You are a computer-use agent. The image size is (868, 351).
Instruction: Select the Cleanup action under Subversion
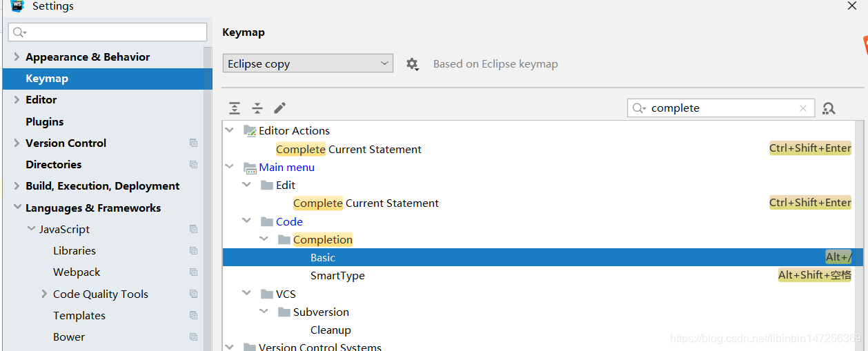tap(331, 330)
